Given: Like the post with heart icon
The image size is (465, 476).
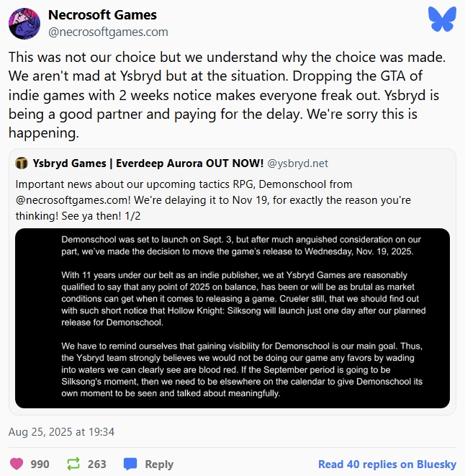Looking at the screenshot, I should point(16,464).
